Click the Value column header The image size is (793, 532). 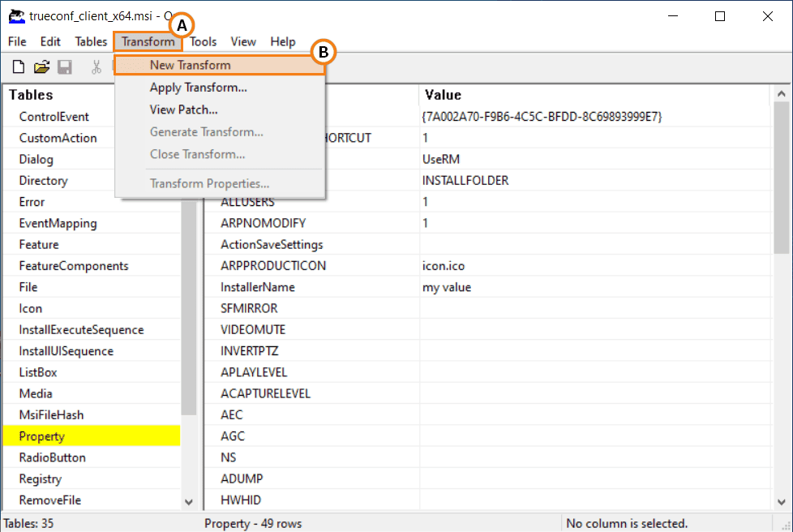click(x=595, y=95)
